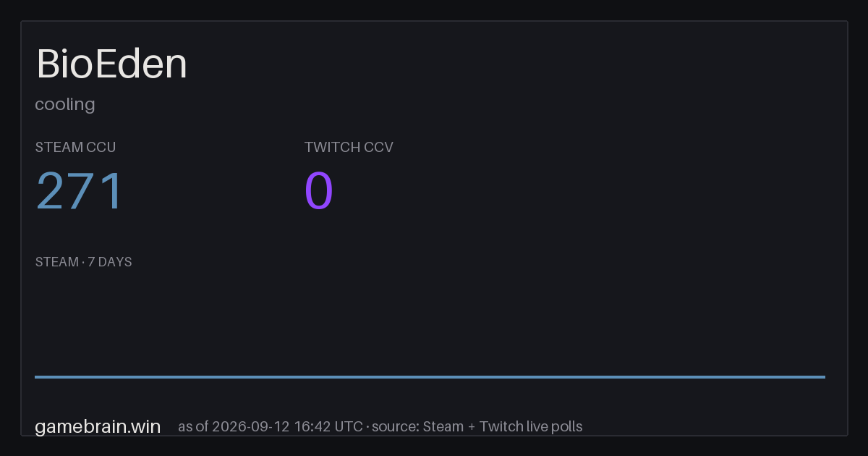Click the TWITCH CCV label
This screenshot has width=868, height=456.
[x=349, y=147]
